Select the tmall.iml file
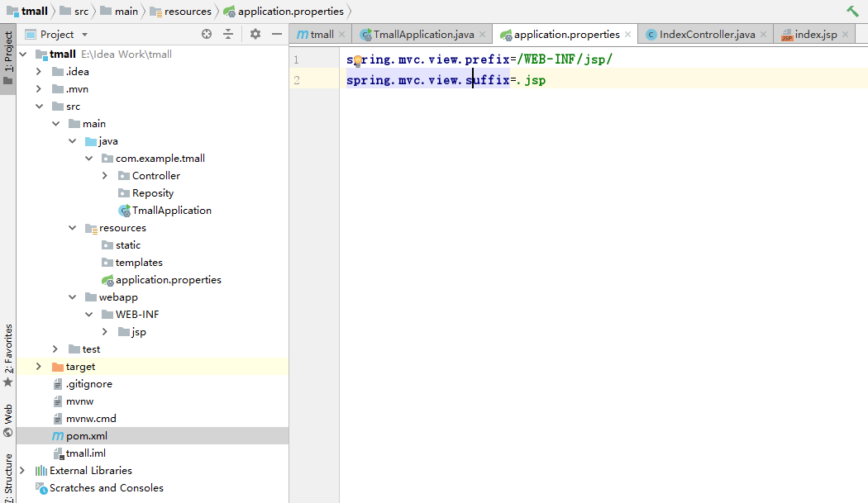The image size is (868, 503). (x=79, y=453)
